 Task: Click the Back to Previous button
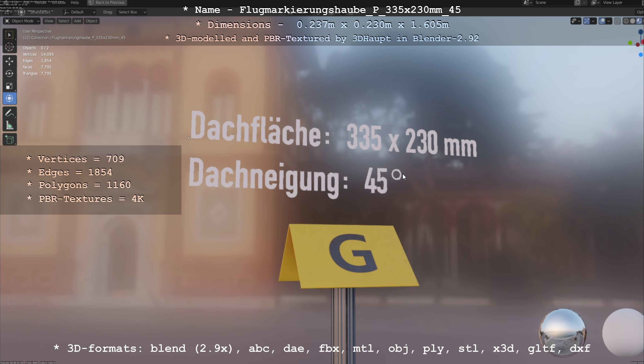(x=107, y=2)
